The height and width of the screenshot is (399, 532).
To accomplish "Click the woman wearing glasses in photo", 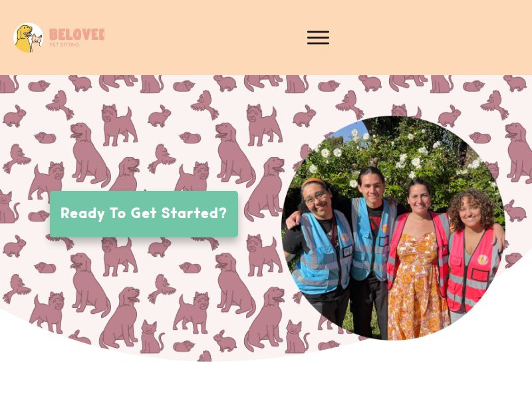I will click(x=319, y=244).
